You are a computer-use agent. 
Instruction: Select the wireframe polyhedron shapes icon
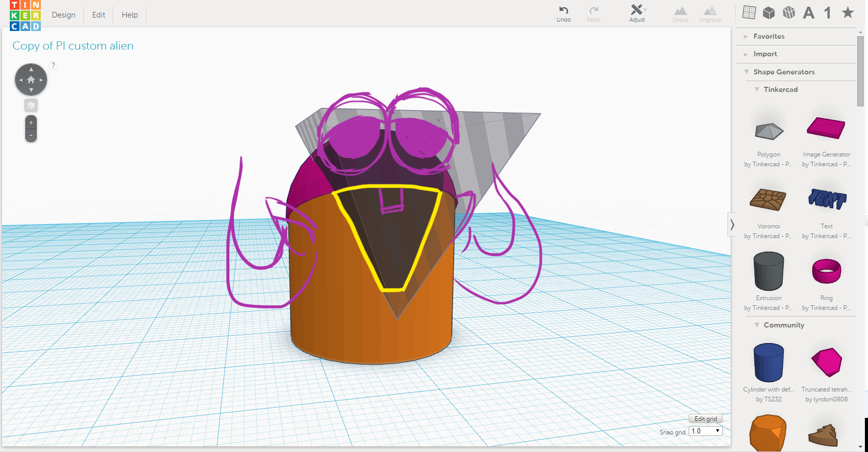(789, 12)
